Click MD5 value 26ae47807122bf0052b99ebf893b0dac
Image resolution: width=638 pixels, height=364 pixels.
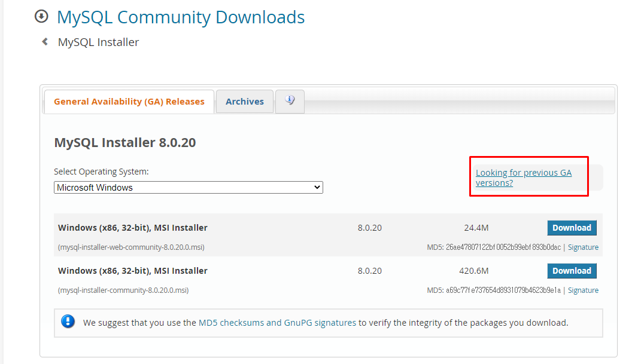point(503,247)
